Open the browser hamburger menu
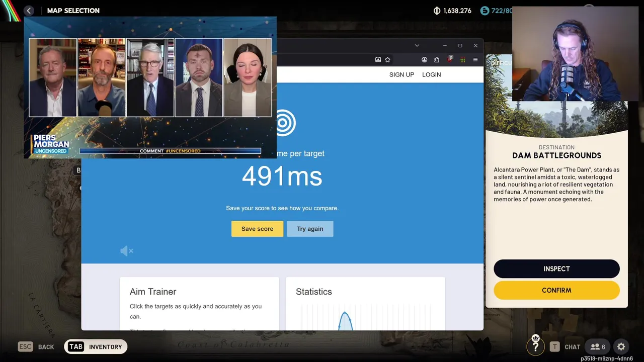Screen dimensions: 644x362 [475, 59]
